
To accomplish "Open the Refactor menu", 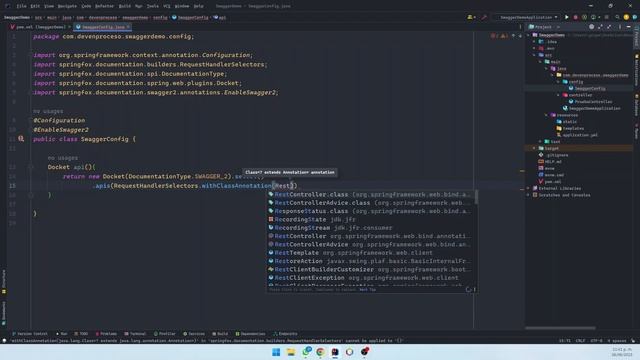I will click(104, 6).
